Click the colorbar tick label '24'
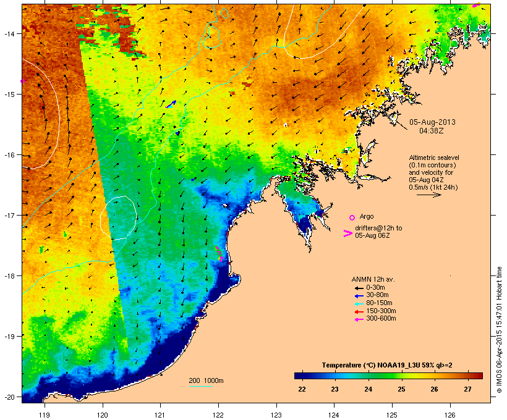 tap(369, 389)
